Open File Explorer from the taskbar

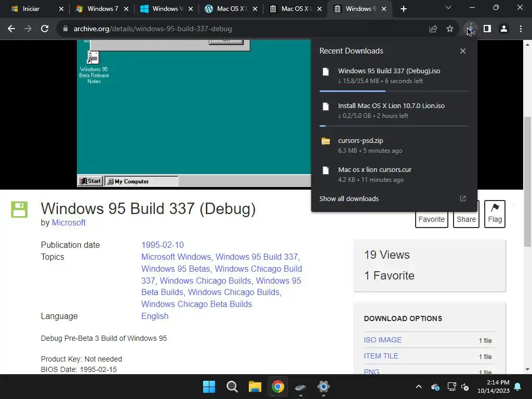coord(255,387)
